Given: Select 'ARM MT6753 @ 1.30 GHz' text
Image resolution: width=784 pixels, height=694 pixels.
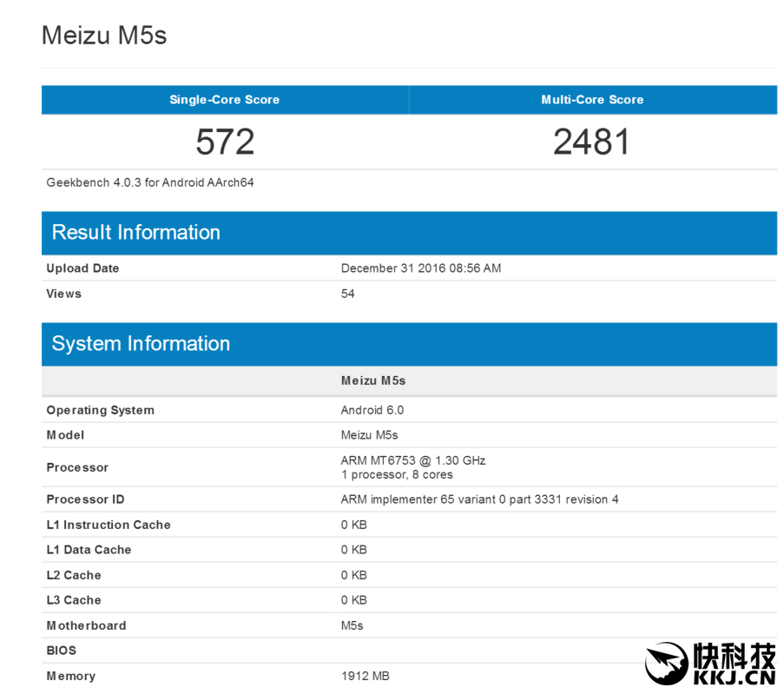Looking at the screenshot, I should point(413,460).
